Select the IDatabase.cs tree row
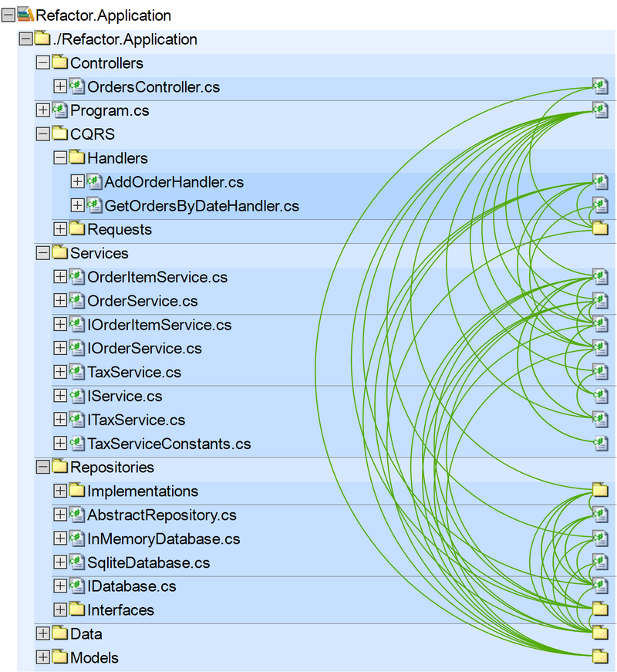The height and width of the screenshot is (672, 617). pos(333,586)
